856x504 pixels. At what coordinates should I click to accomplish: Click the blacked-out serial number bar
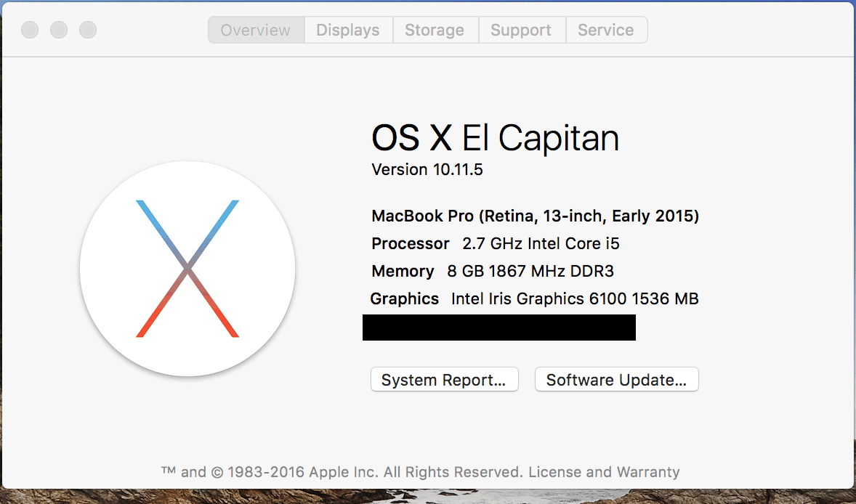(x=498, y=328)
